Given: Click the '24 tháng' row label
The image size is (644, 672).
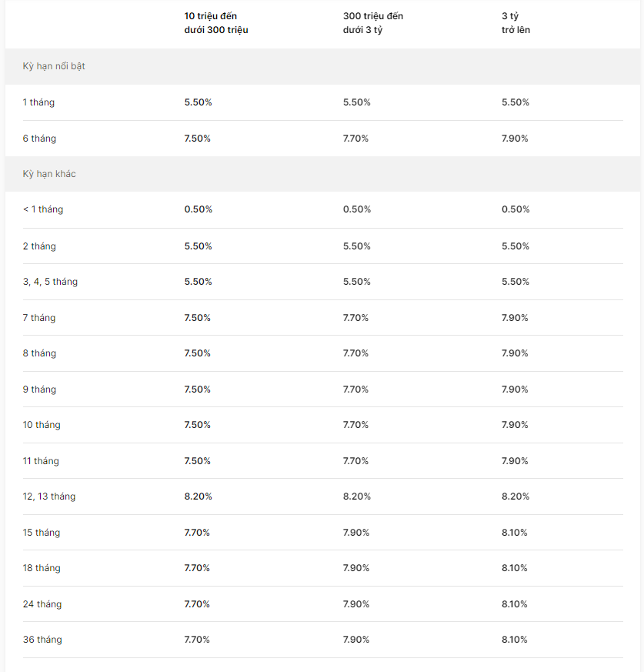Looking at the screenshot, I should tap(42, 604).
